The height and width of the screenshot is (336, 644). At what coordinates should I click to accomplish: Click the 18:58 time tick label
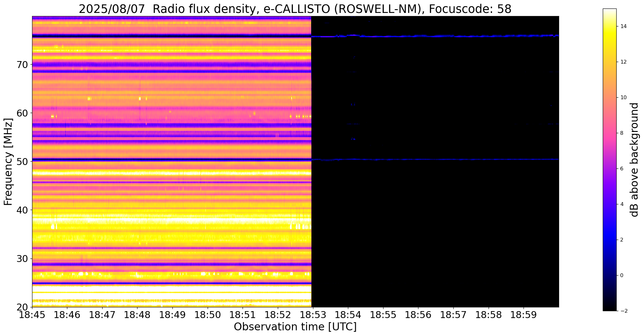pos(488,314)
